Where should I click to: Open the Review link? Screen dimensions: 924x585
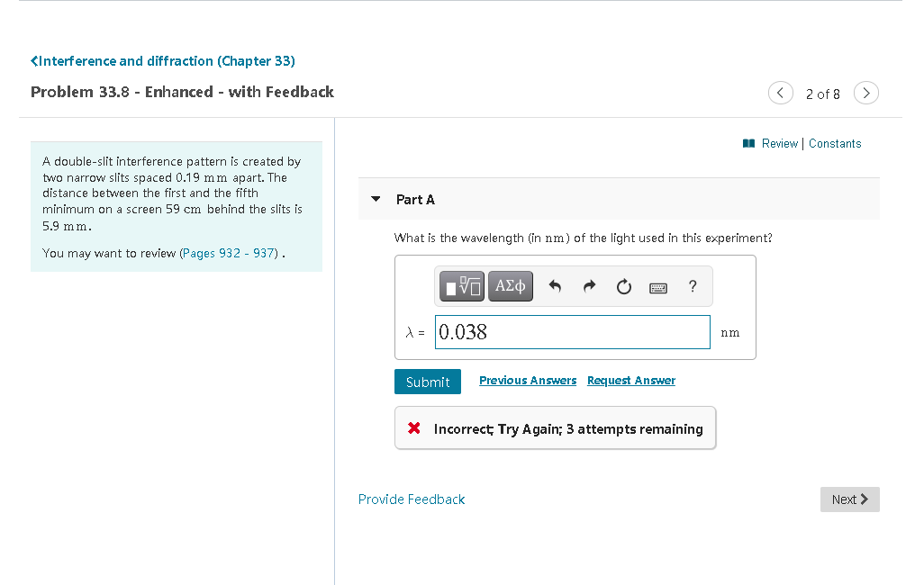780,144
